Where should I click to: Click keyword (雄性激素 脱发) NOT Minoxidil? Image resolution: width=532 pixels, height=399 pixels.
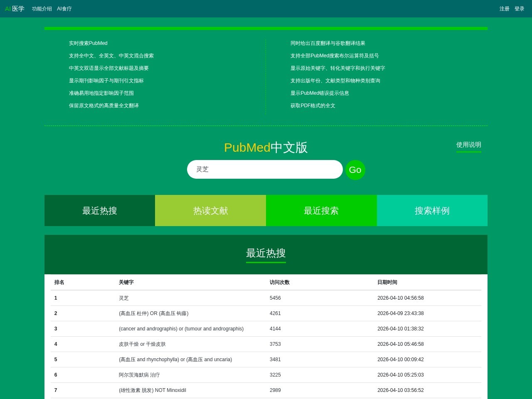tap(152, 390)
